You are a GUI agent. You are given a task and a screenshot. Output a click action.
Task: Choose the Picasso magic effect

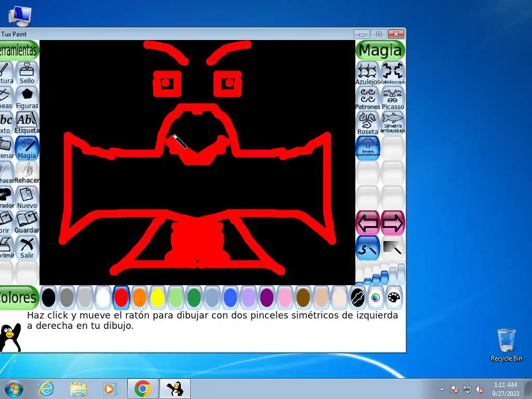click(393, 98)
